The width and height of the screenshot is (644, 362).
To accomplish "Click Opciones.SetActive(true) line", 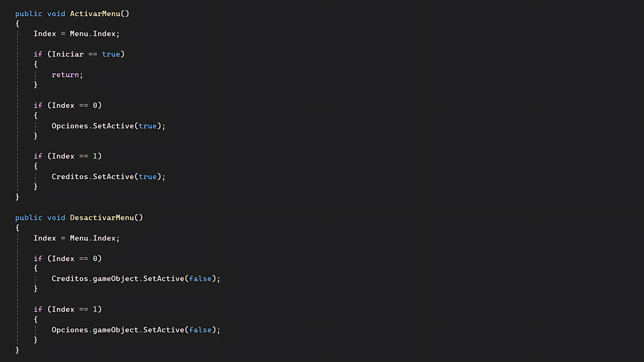I will click(108, 126).
